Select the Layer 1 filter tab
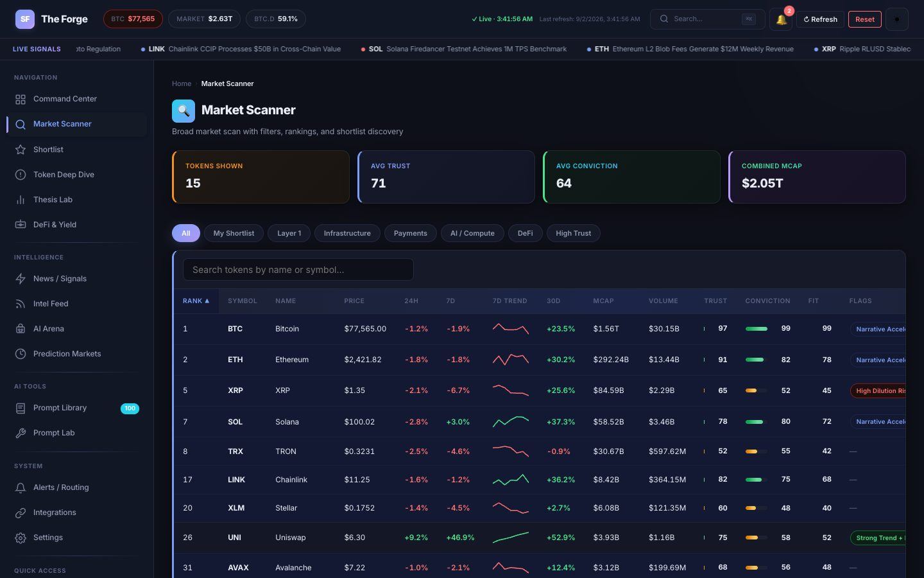The image size is (924, 578). 289,233
